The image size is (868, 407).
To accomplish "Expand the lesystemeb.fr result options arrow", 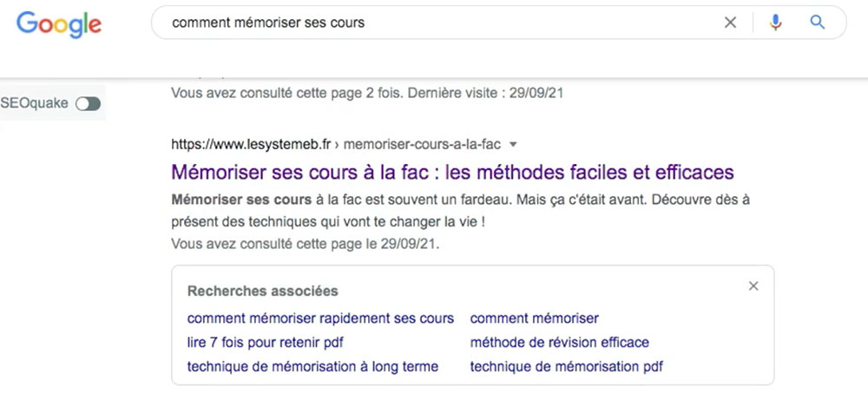I will point(513,145).
